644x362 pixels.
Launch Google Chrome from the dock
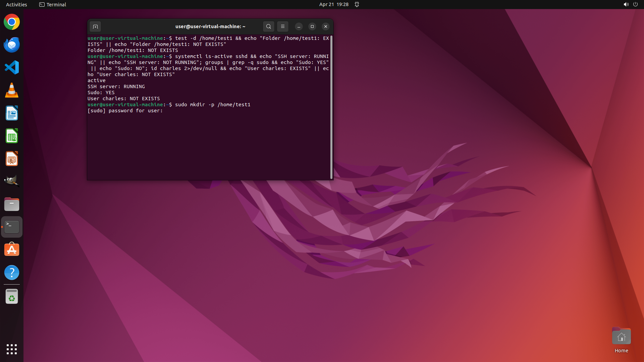(12, 22)
